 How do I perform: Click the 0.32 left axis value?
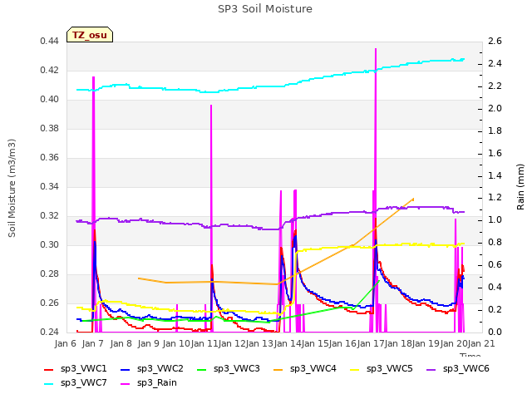(x=50, y=216)
